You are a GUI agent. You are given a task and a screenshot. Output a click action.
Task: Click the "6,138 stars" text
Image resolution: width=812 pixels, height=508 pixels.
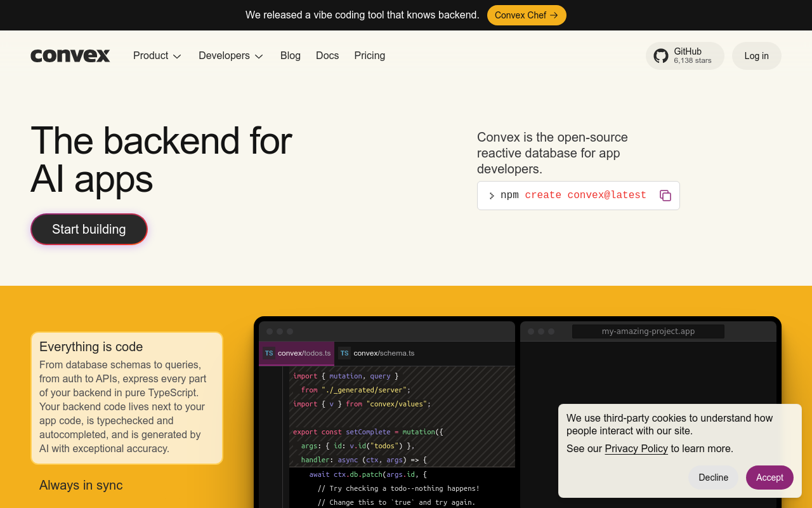(693, 61)
